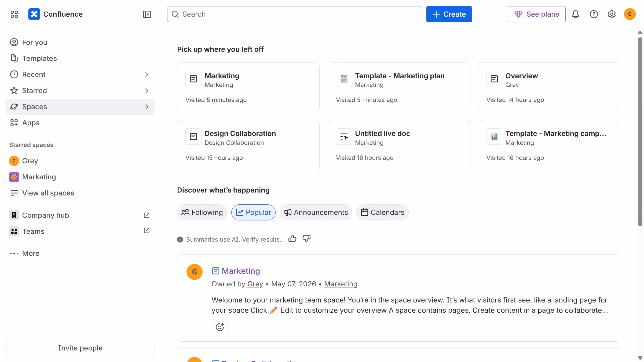The height and width of the screenshot is (362, 644).
Task: Click the author avatar on Marketing post
Action: tap(194, 272)
